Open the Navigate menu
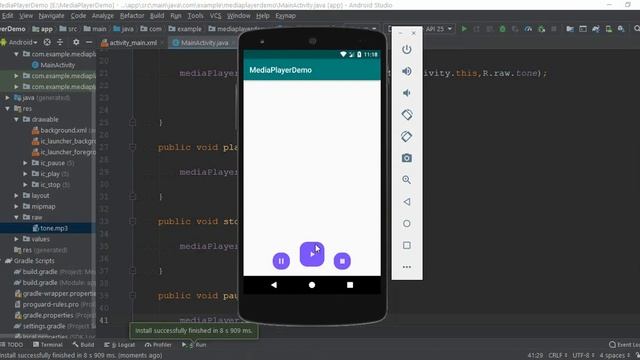Image resolution: width=640 pixels, height=360 pixels. tap(51, 16)
